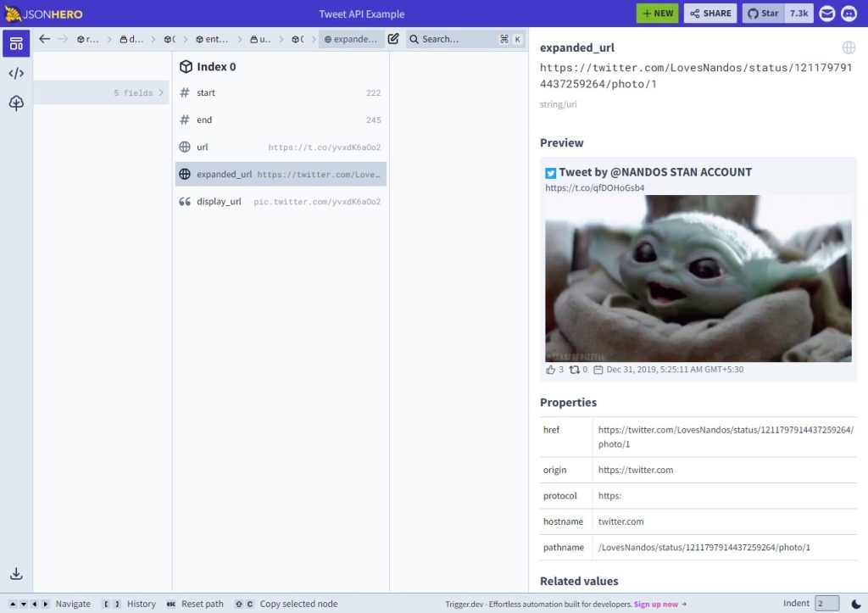Screen dimensions: 868x613
Task: Click the quote icon beside display_url
Action: pos(185,202)
